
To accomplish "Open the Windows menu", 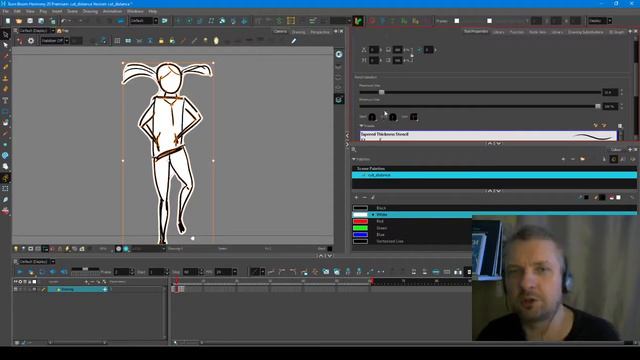I will point(135,11).
